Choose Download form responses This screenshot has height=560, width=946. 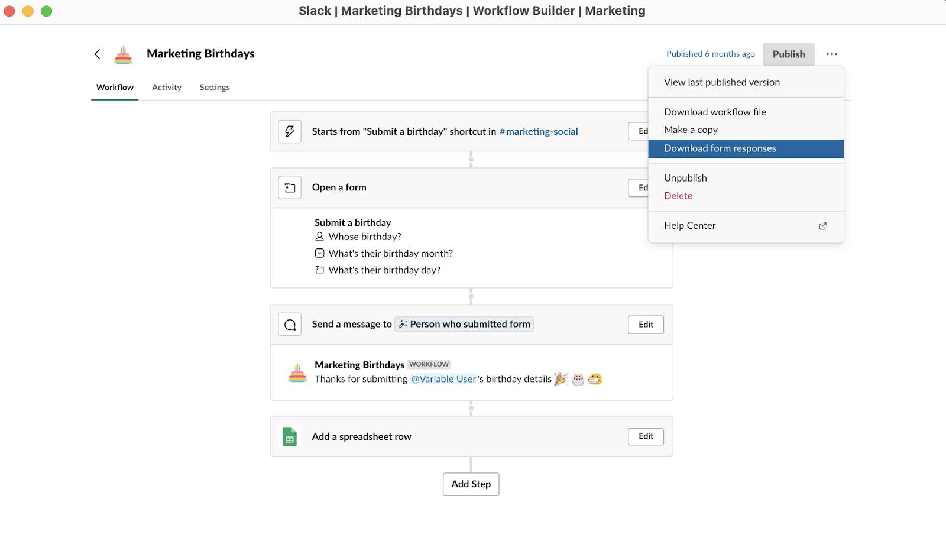coord(746,148)
